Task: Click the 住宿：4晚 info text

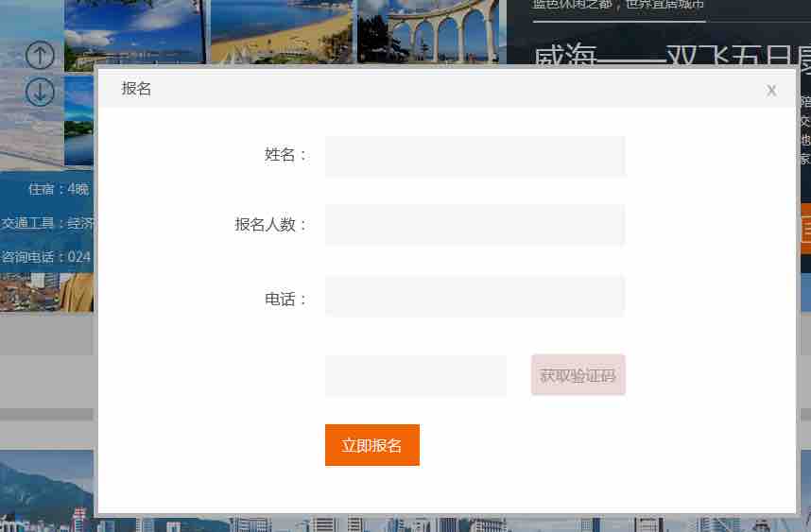Action: coord(59,189)
